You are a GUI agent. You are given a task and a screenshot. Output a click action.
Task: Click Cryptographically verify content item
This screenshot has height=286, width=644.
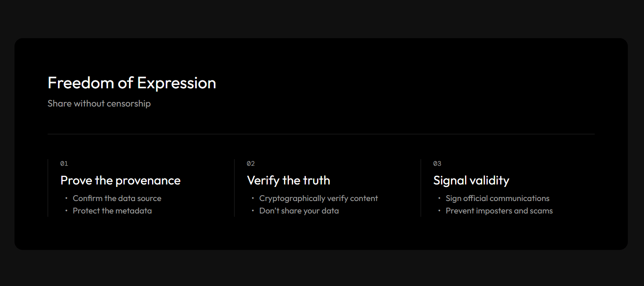[318, 199]
